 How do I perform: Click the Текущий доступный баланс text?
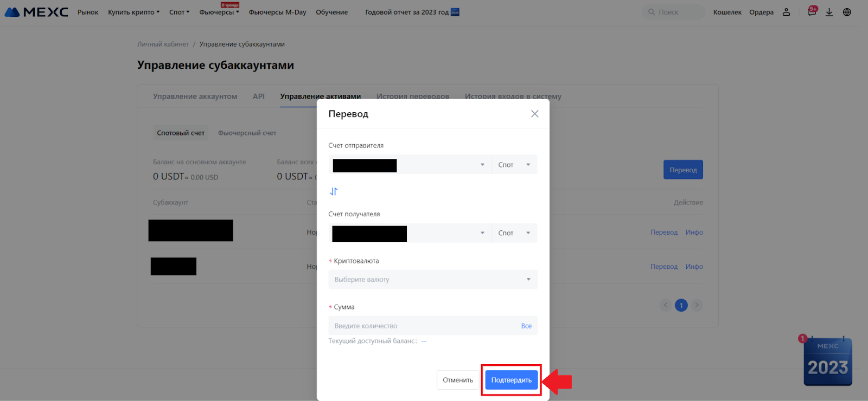click(378, 341)
